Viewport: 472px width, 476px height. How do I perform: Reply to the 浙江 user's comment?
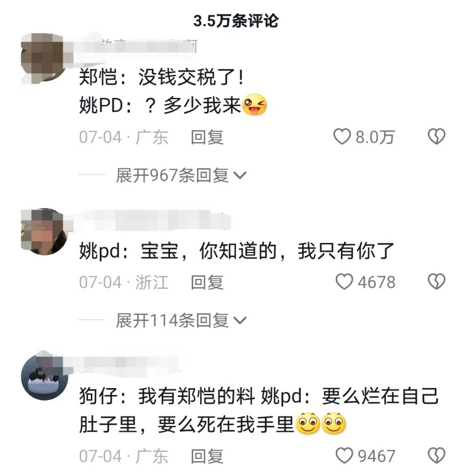tap(207, 283)
